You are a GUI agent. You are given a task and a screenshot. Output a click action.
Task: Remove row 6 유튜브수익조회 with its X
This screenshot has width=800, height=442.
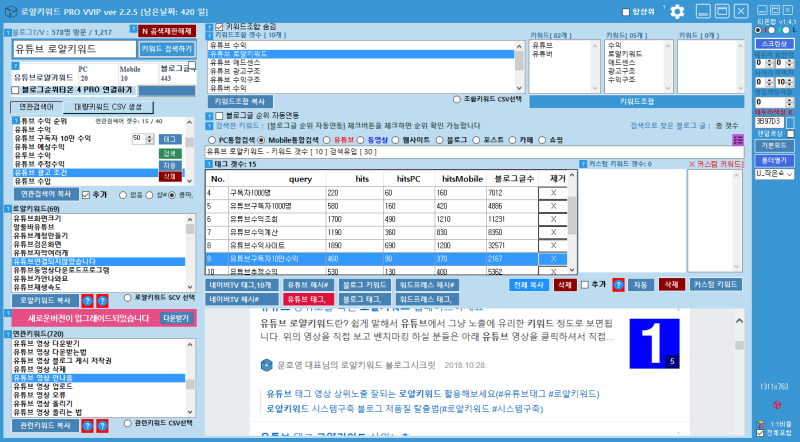pyautogui.click(x=553, y=219)
